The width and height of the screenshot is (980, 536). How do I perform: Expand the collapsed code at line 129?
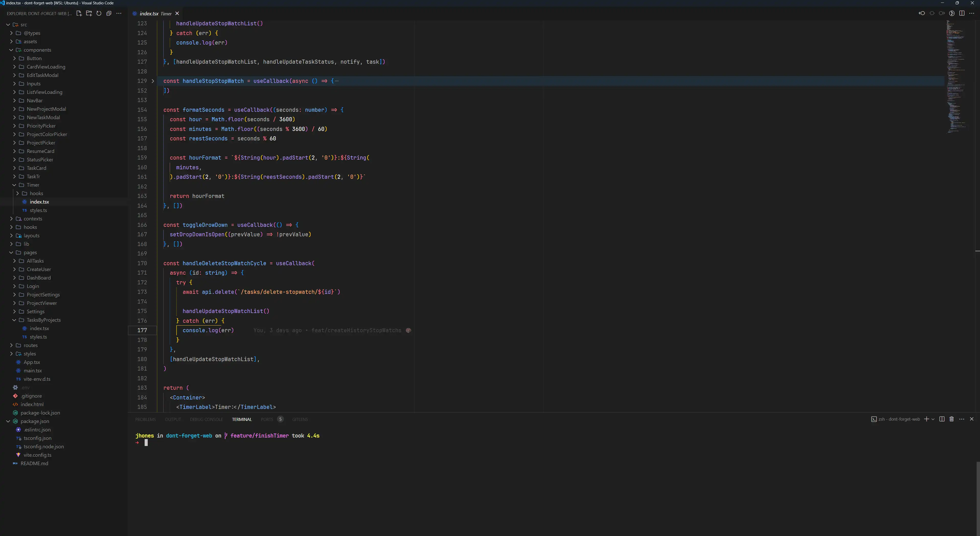click(x=153, y=81)
